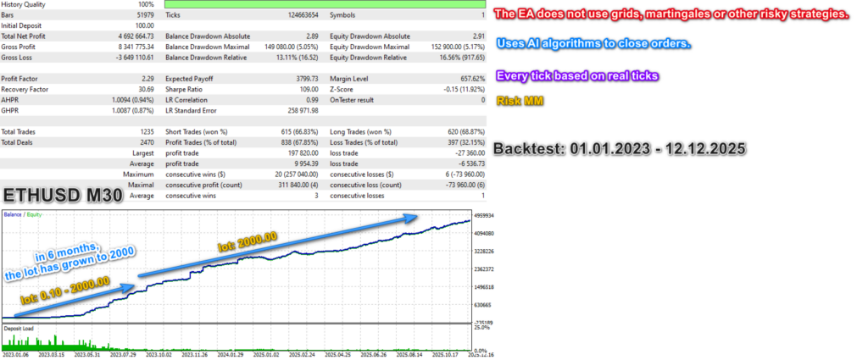The image size is (868, 360).
Task: Select Margin Level value 657.62%
Action: pyautogui.click(x=473, y=79)
